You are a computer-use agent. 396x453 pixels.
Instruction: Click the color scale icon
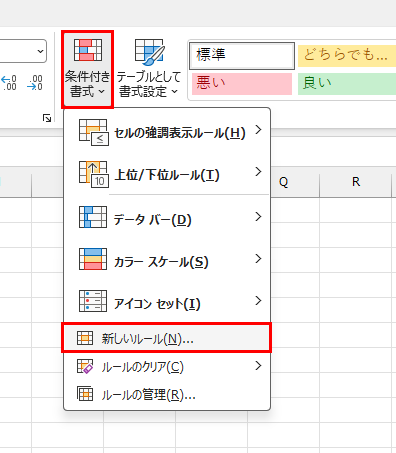(93, 259)
